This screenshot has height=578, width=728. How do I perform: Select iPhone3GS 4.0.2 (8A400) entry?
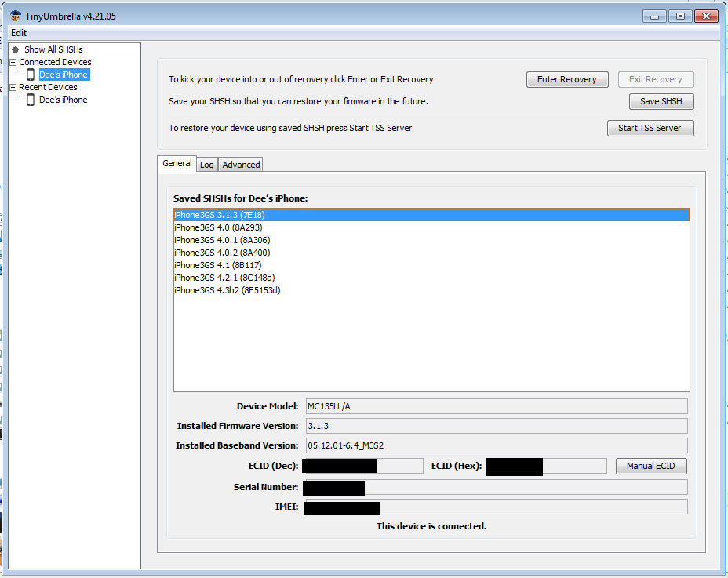click(431, 253)
